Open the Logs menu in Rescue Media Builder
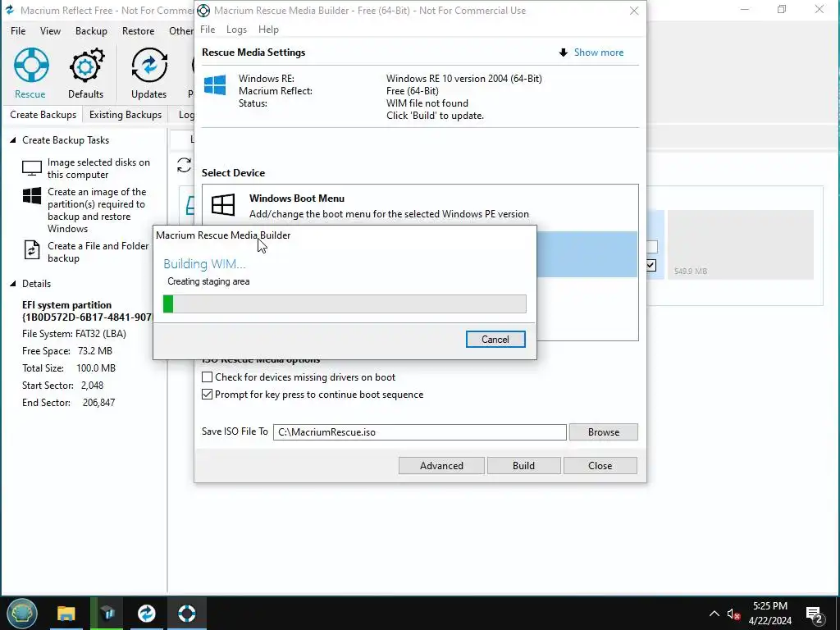840x630 pixels. pyautogui.click(x=236, y=30)
